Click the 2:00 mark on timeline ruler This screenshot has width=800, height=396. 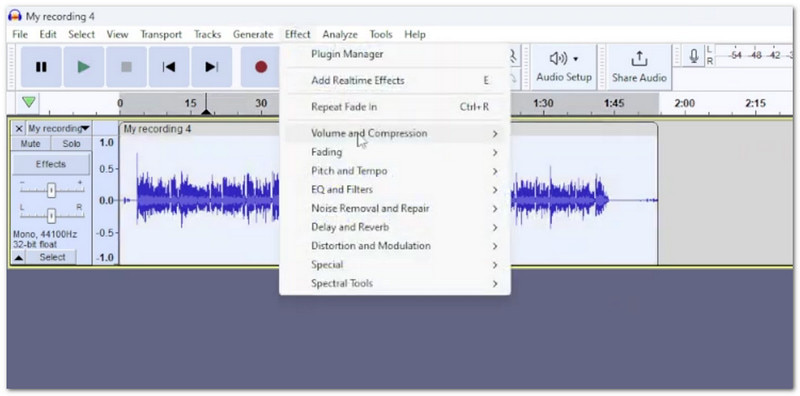coord(684,104)
